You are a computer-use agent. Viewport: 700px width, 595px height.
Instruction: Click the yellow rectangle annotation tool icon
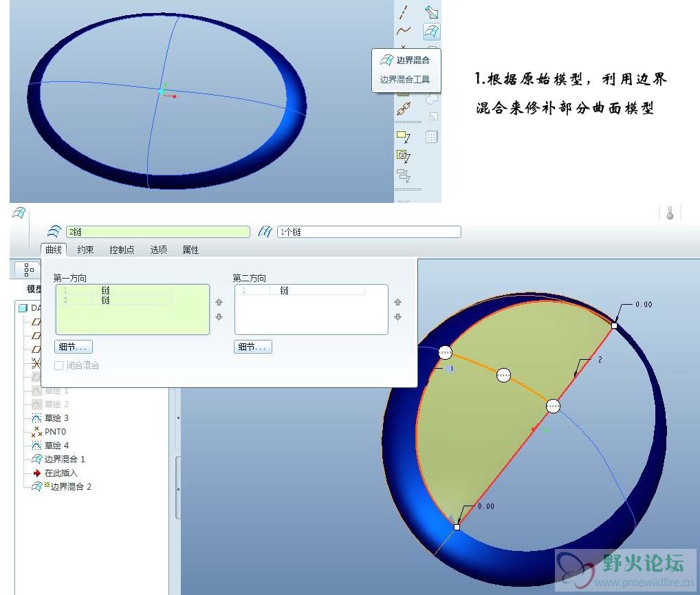pyautogui.click(x=403, y=136)
